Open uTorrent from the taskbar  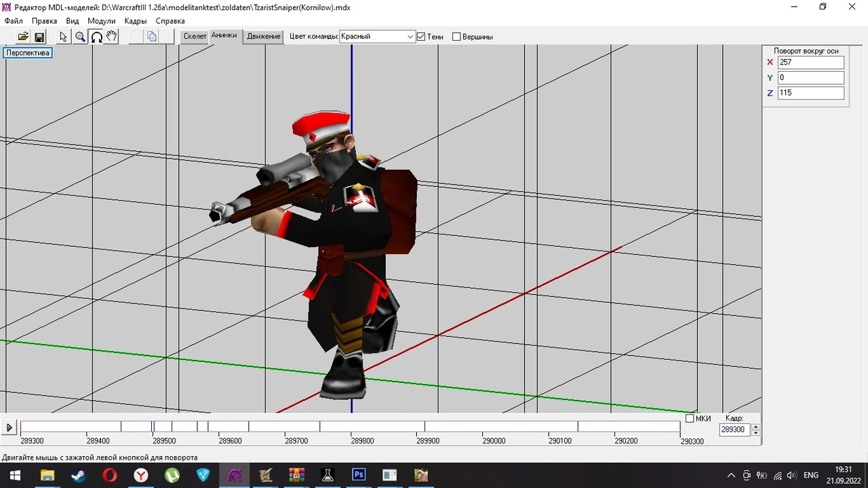pos(172,475)
